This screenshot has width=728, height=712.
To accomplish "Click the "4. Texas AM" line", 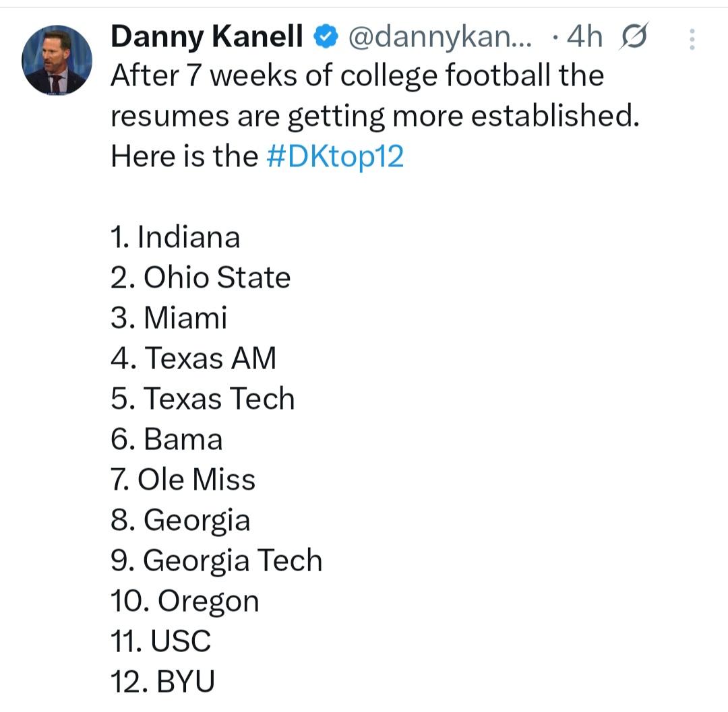I will coord(193,358).
